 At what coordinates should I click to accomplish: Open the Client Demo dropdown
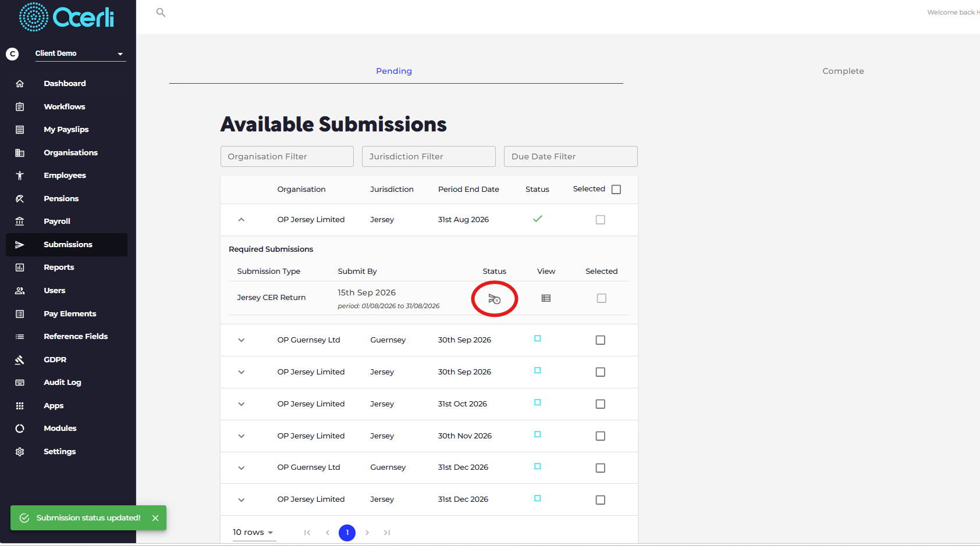tap(80, 53)
